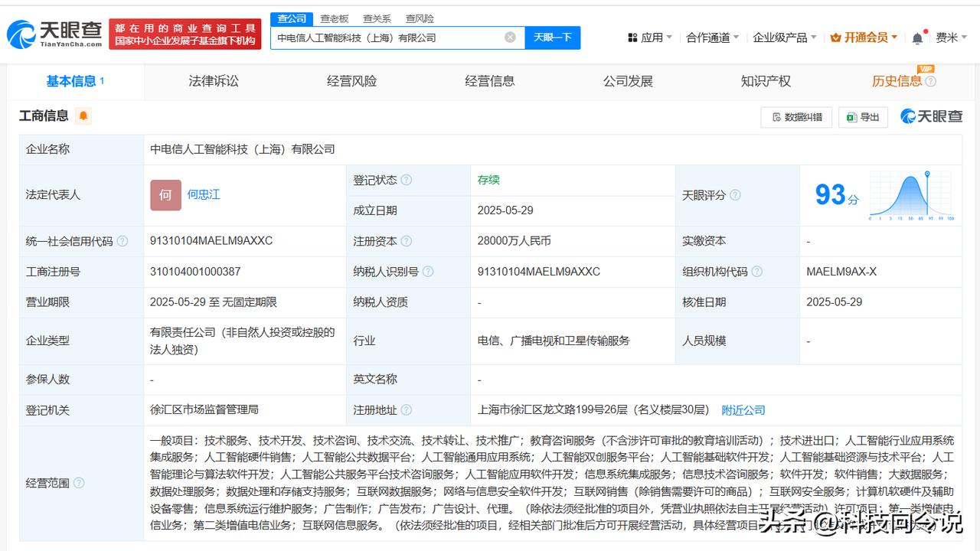Switch to the 经营信息 tab

click(x=490, y=81)
